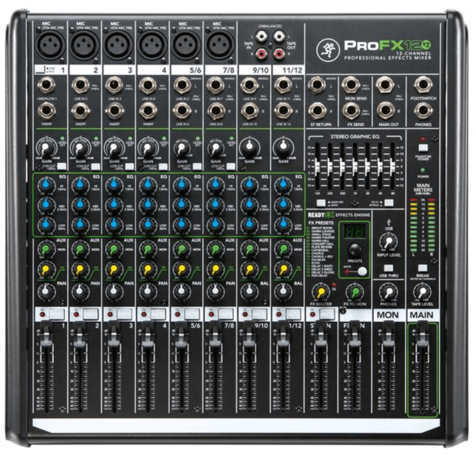Click the white Tape Out left RCA jack
The width and height of the screenshot is (476, 454).
tap(279, 37)
